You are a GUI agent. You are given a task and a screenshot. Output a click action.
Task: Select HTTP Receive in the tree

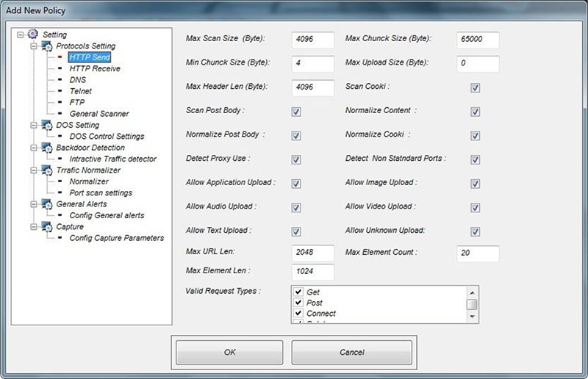pyautogui.click(x=95, y=68)
